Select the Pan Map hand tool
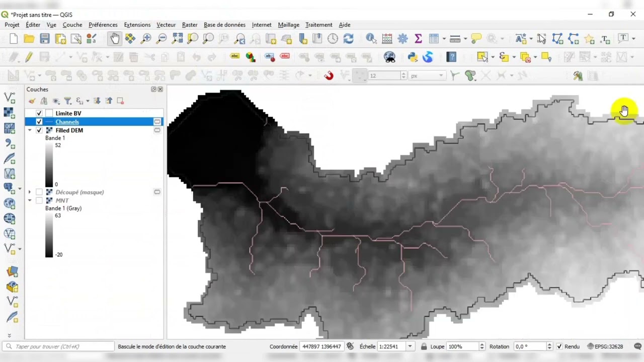This screenshot has width=644, height=362. [x=115, y=39]
